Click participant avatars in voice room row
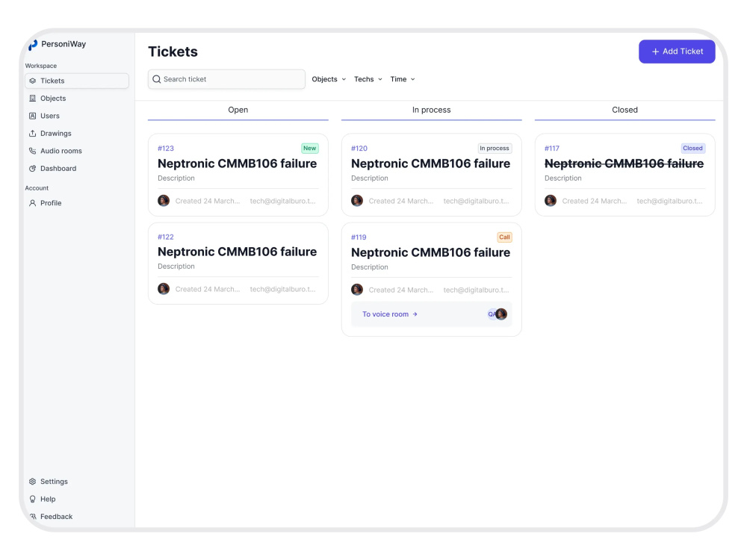The image size is (747, 560). (498, 314)
